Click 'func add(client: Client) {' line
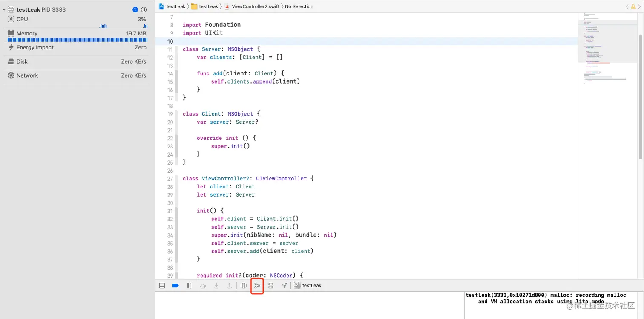This screenshot has height=319, width=644. 240,74
